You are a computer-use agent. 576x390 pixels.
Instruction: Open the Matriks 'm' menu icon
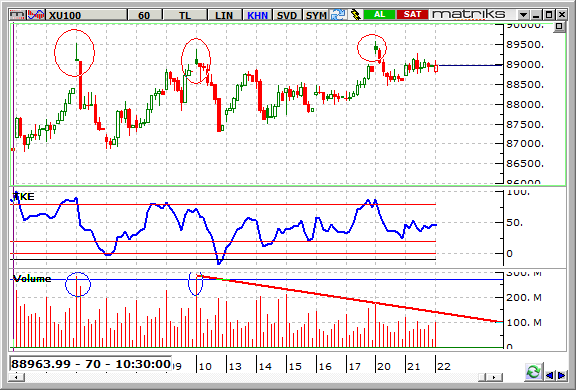(x=18, y=15)
